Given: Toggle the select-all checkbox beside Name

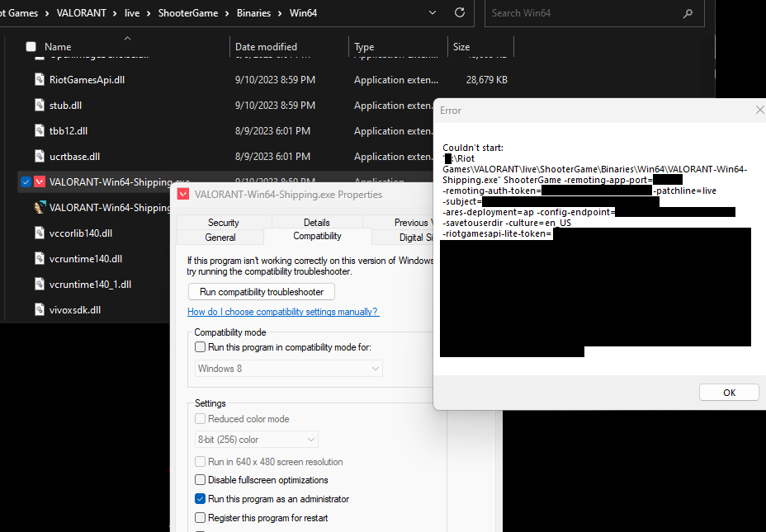Looking at the screenshot, I should click(x=31, y=47).
